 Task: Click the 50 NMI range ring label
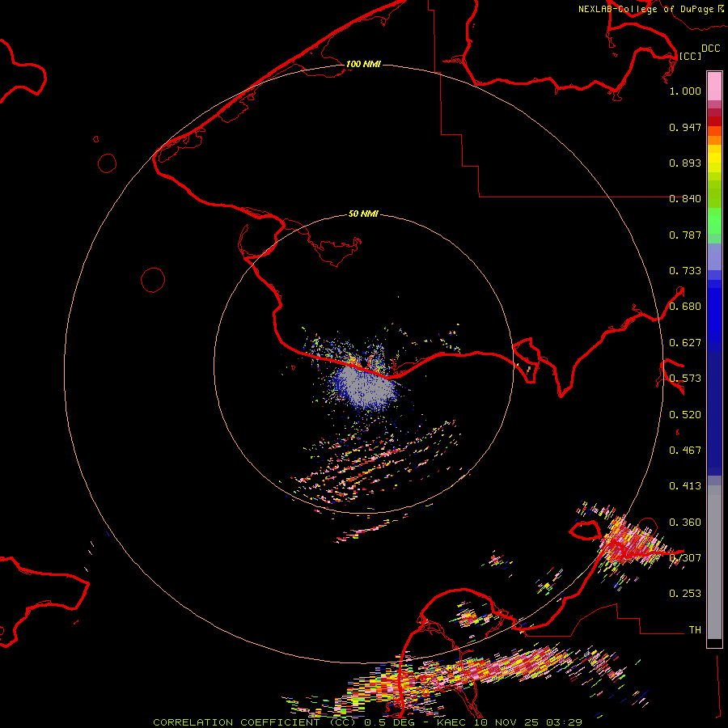[x=363, y=214]
